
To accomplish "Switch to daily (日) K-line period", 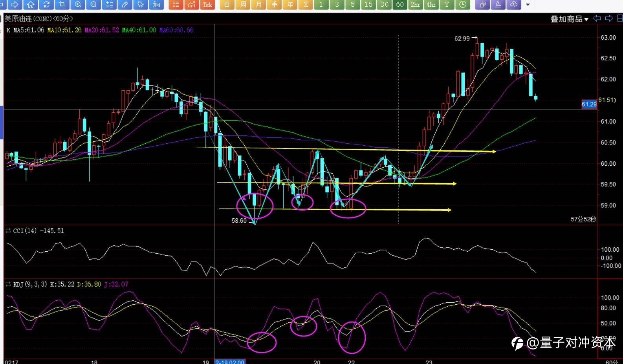I will coord(227,4).
